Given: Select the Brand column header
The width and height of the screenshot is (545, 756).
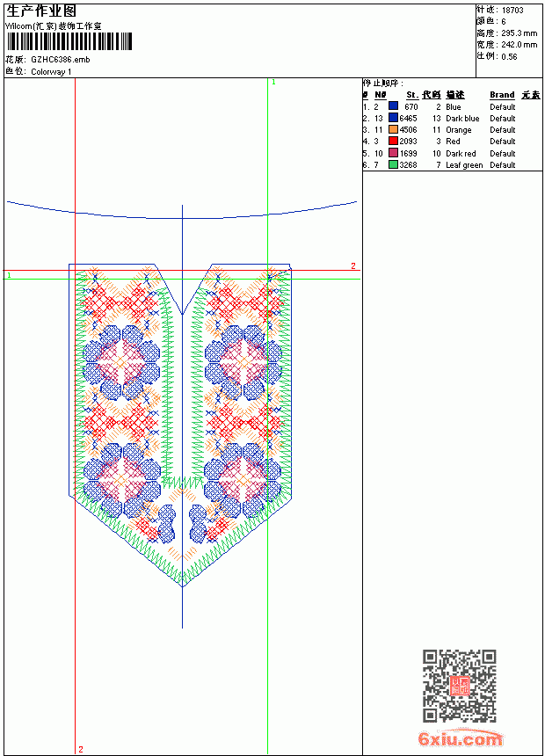Looking at the screenshot, I should [502, 95].
